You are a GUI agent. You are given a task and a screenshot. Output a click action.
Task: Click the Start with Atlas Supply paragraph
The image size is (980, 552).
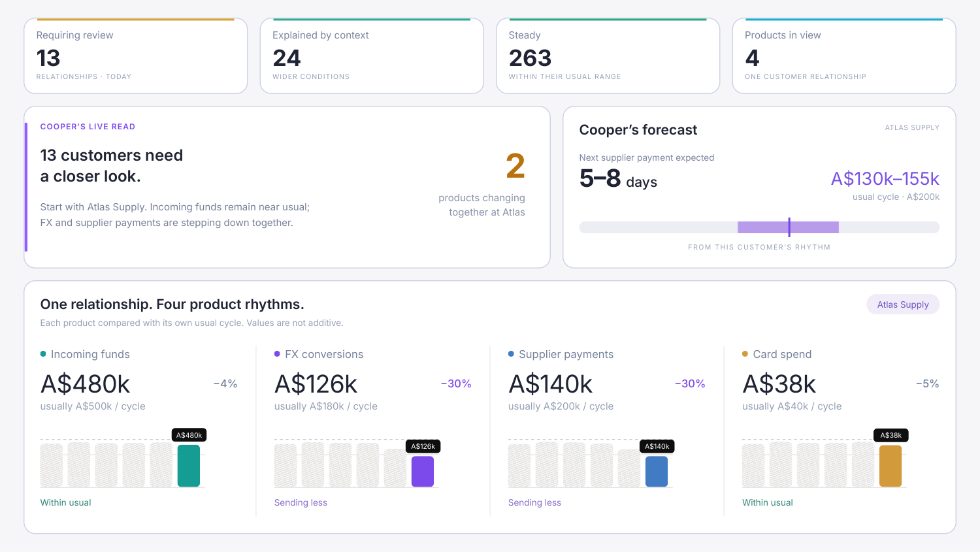[x=175, y=215]
